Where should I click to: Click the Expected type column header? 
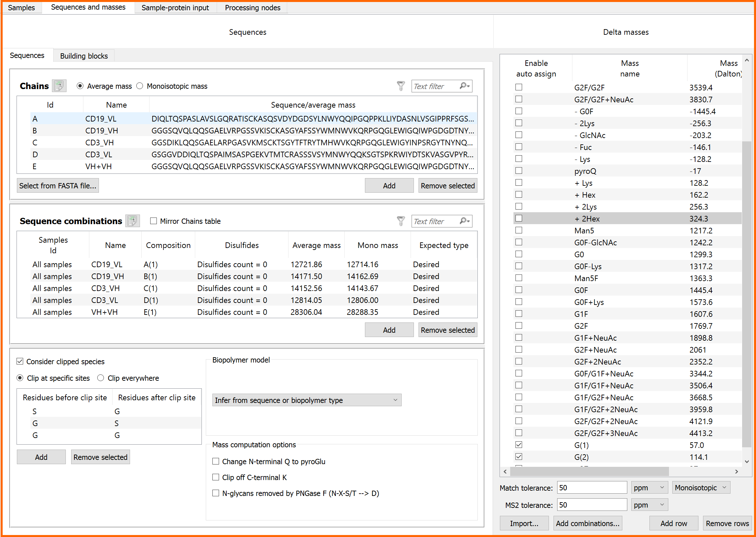(444, 245)
